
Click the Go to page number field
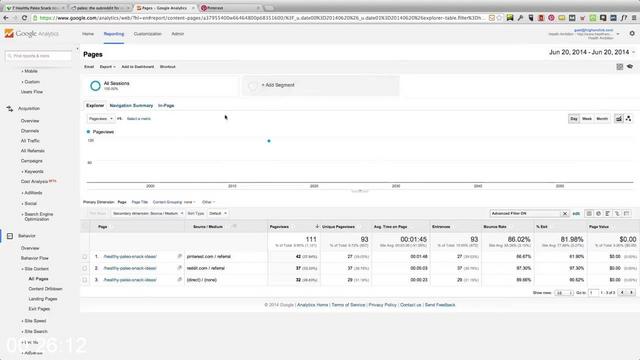coord(594,293)
